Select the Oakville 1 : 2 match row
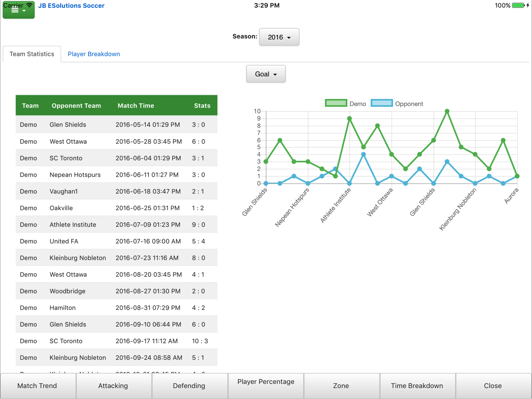532x399 pixels. pyautogui.click(x=116, y=208)
